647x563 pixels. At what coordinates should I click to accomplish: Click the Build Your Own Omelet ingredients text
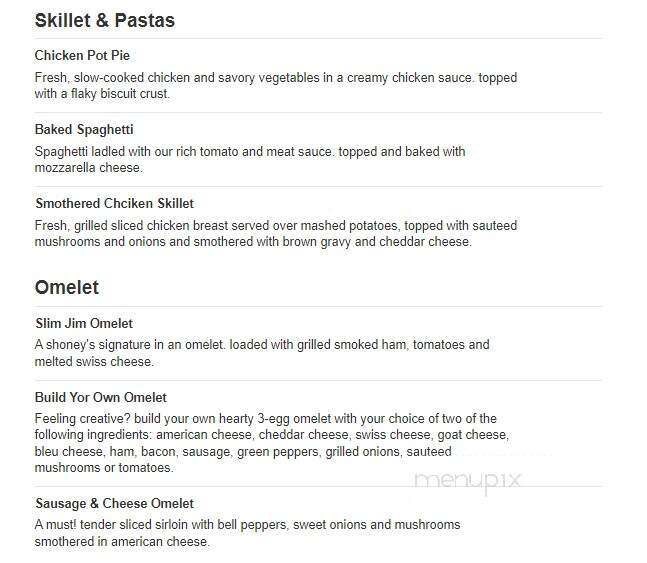pos(272,443)
